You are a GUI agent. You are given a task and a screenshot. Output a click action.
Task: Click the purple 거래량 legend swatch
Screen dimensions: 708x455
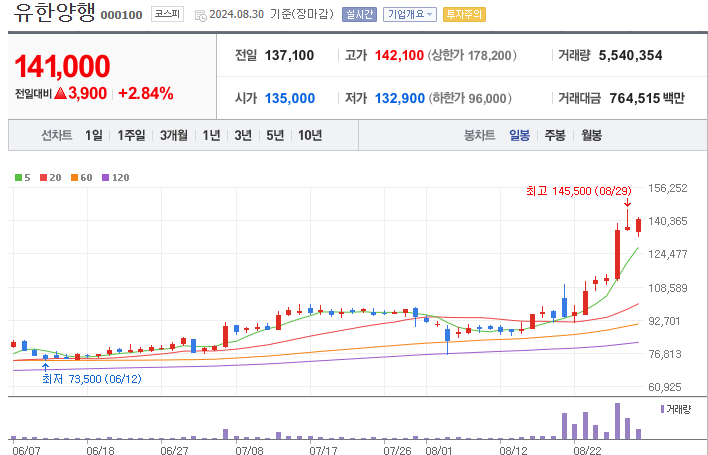(662, 409)
